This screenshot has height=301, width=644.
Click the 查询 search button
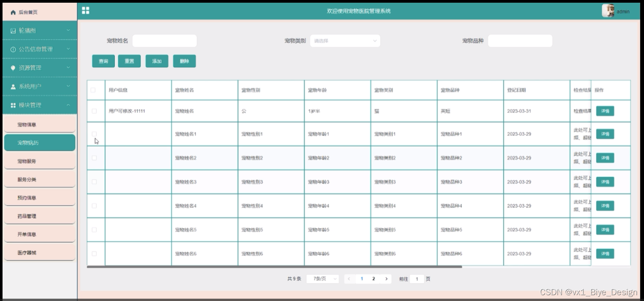(x=104, y=61)
